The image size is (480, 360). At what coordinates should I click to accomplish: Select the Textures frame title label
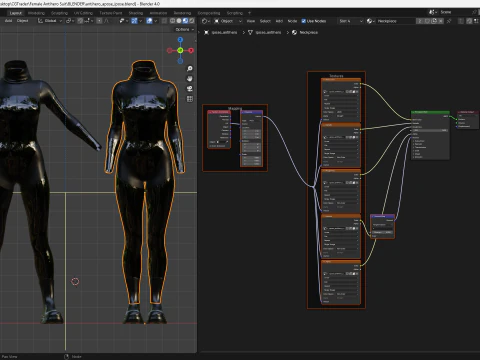coord(336,76)
